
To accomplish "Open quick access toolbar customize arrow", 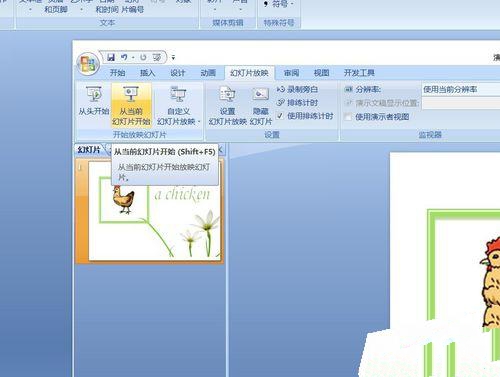I will [173, 58].
